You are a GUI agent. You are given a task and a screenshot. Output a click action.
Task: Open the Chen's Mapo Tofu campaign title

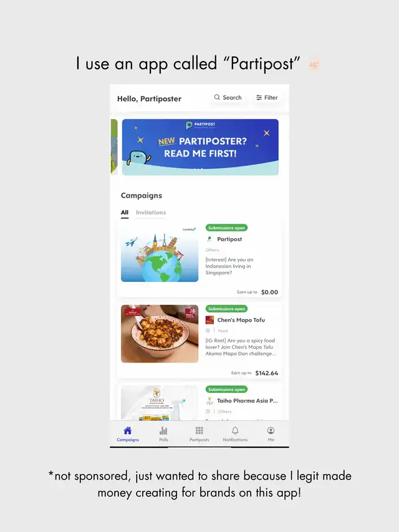(x=241, y=320)
